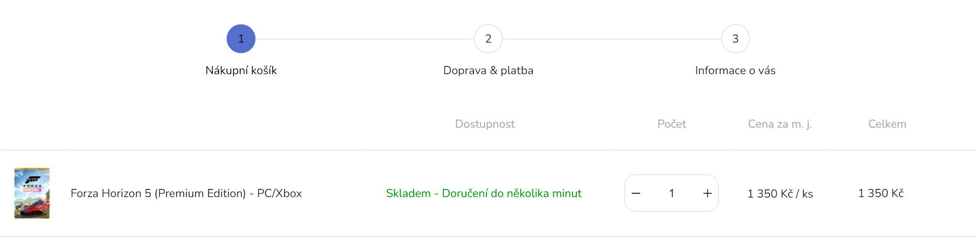Select step 1 circle in checkout progress
The image size is (980, 243).
click(241, 39)
